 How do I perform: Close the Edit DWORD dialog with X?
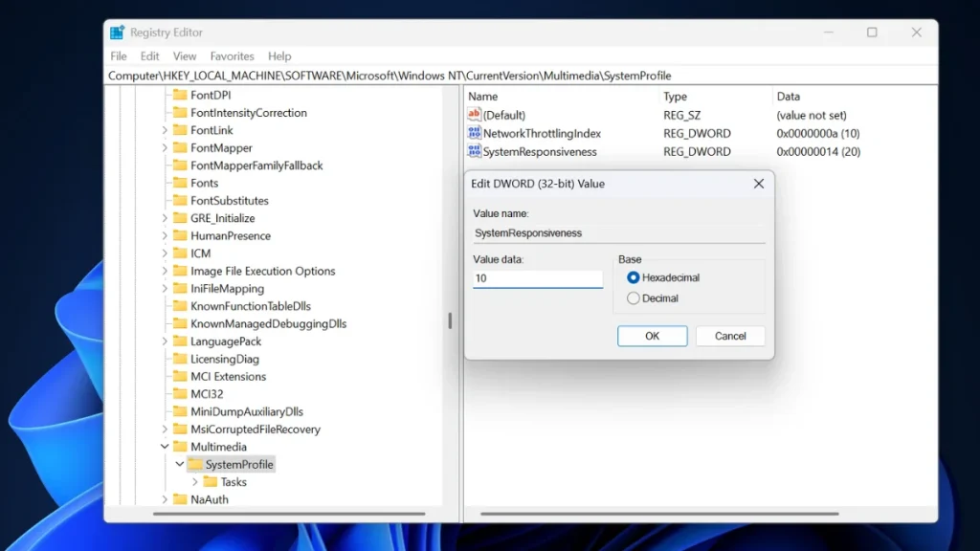click(x=758, y=184)
